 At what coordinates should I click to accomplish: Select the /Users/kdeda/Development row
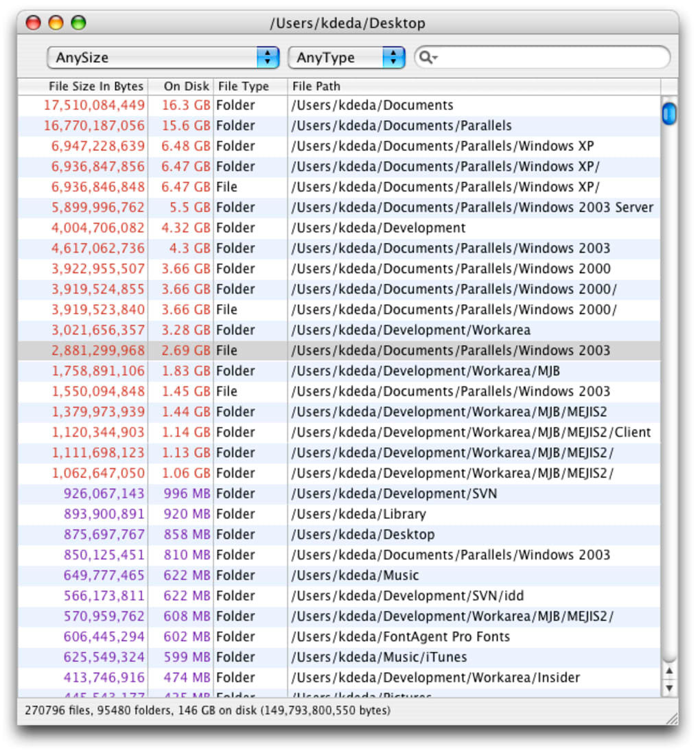click(x=339, y=228)
